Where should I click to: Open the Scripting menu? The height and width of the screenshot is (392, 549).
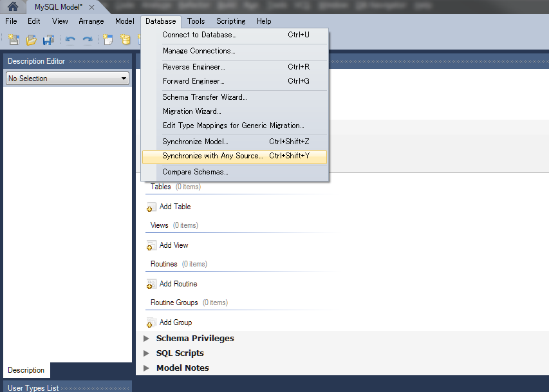[230, 21]
